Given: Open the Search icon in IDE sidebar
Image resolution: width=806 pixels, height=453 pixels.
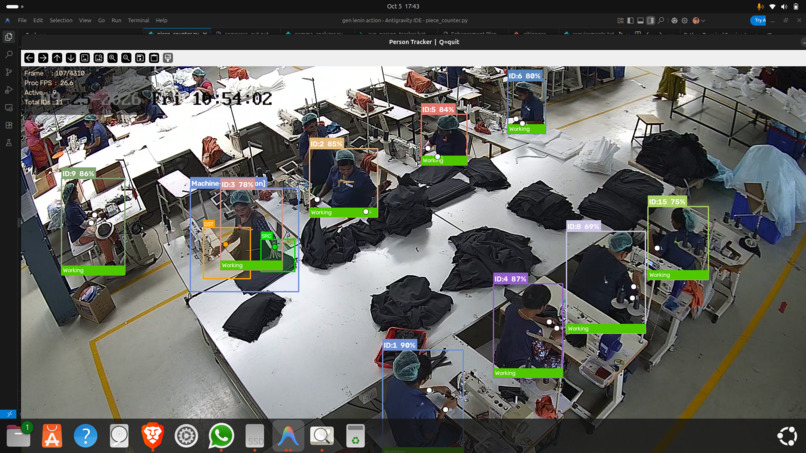Looking at the screenshot, I should point(9,55).
